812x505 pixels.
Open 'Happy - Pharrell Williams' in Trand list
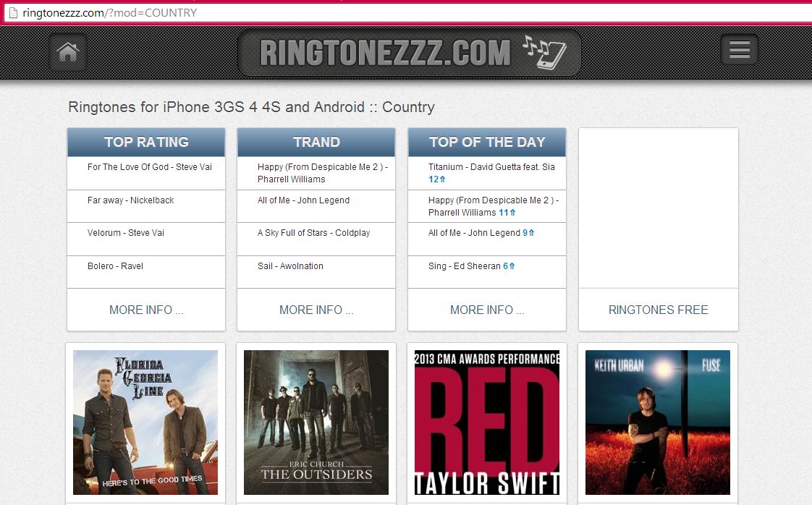pos(323,173)
